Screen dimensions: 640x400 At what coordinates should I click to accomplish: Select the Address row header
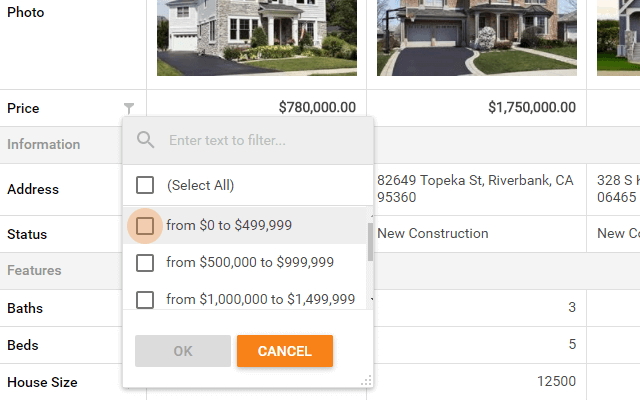(x=33, y=189)
